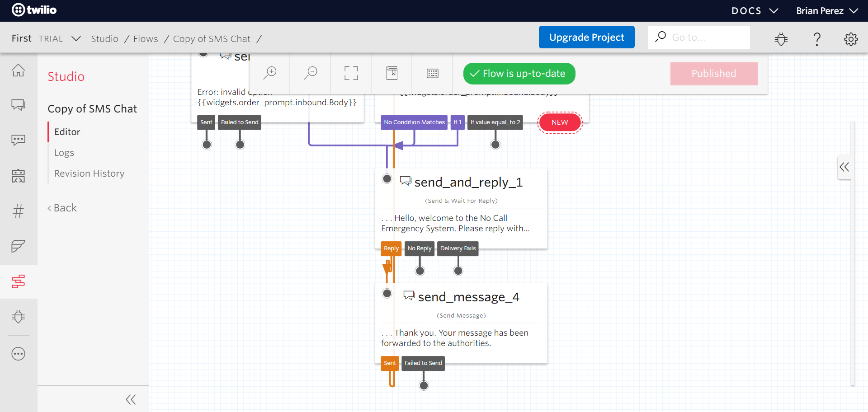Click the NEW transition button
Viewport: 868px width, 412px height.
pos(560,122)
